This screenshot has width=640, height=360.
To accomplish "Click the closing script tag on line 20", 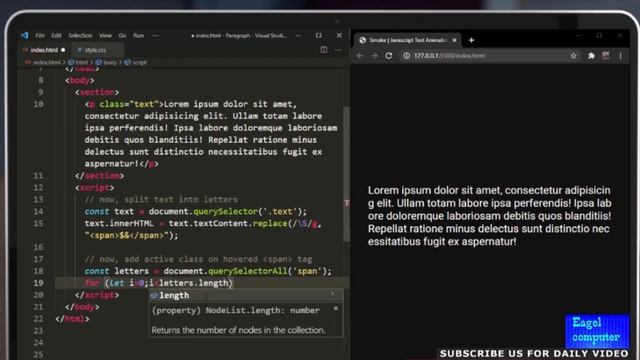I will click(97, 295).
